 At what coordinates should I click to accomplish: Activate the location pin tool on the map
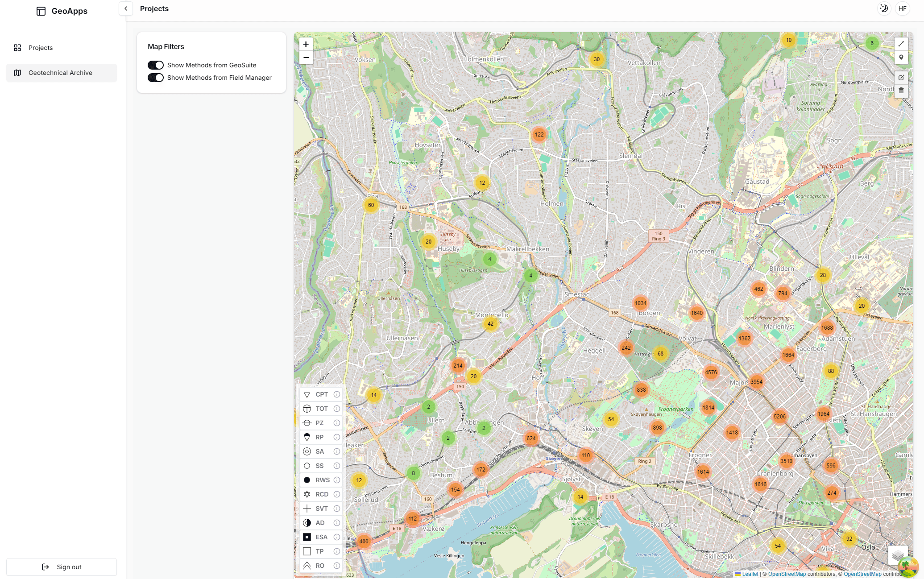pyautogui.click(x=901, y=58)
